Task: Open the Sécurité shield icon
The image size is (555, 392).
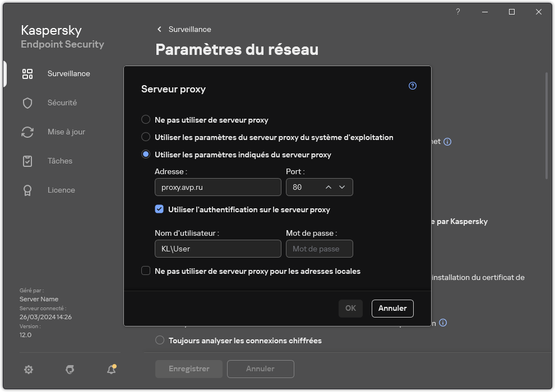Action: click(27, 102)
